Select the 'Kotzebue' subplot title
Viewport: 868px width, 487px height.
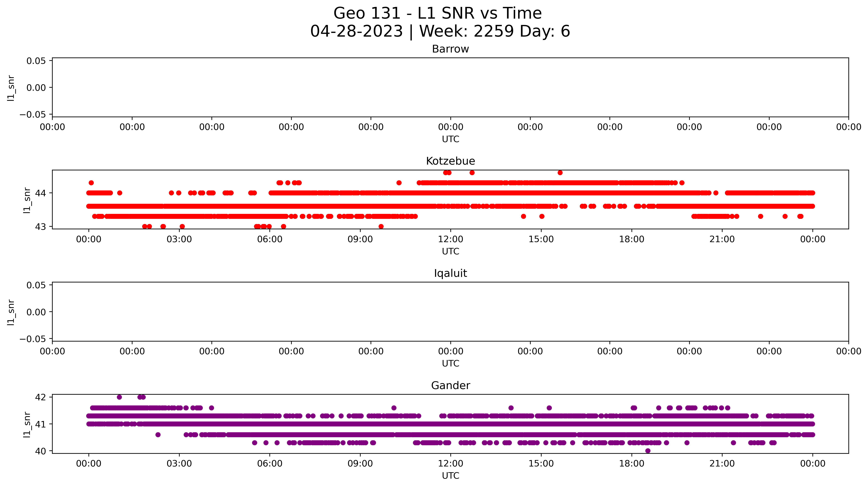pos(450,161)
